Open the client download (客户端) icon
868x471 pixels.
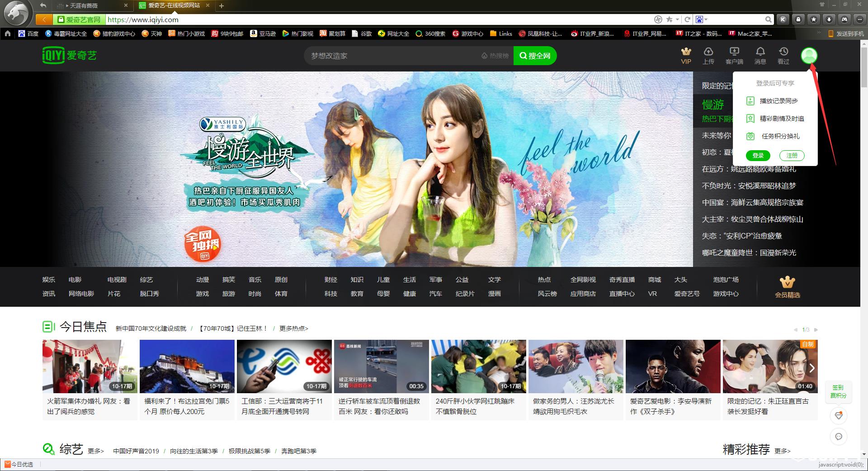click(734, 52)
